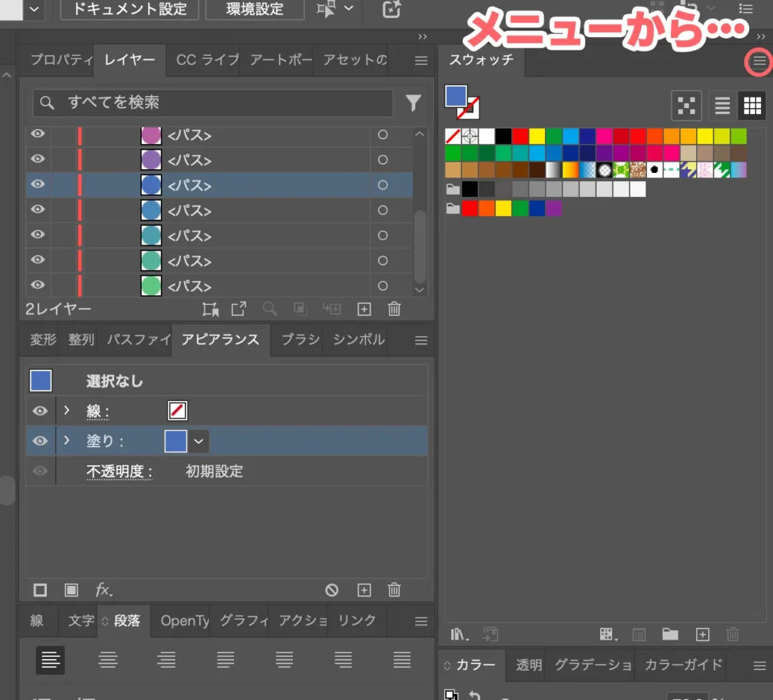Click the ドキュメント設定 button
This screenshot has width=773, height=700.
(x=128, y=10)
